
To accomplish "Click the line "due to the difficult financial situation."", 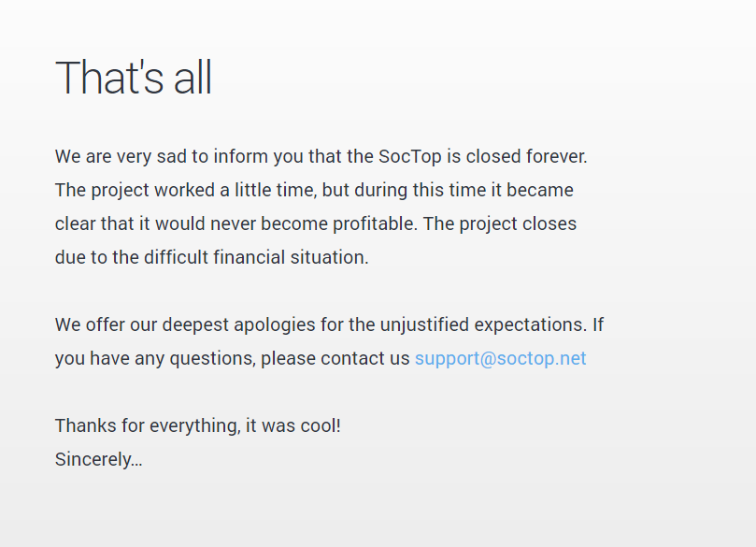I will click(x=211, y=257).
